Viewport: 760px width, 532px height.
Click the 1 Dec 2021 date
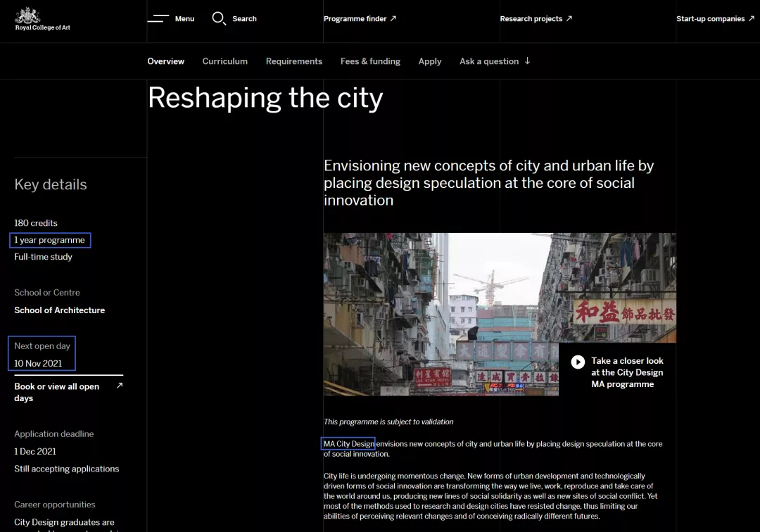coord(35,452)
